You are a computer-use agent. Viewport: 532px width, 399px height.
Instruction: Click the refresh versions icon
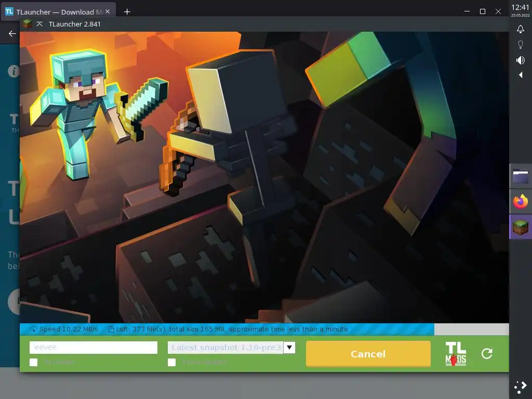coord(486,354)
